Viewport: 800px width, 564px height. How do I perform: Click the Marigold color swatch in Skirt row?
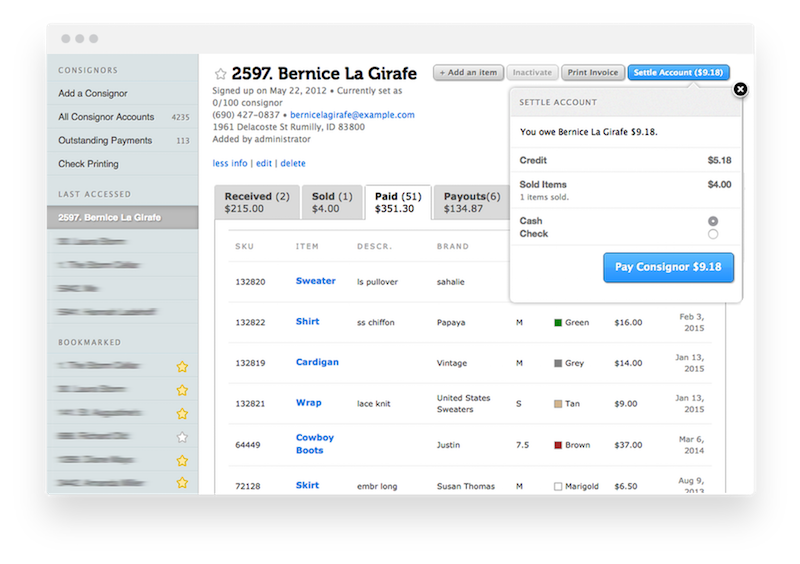558,486
